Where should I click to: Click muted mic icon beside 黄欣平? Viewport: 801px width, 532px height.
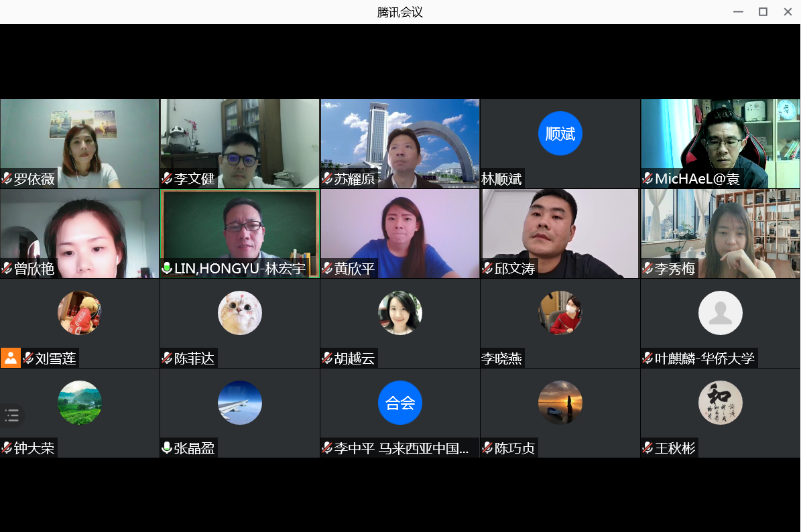[x=328, y=268]
